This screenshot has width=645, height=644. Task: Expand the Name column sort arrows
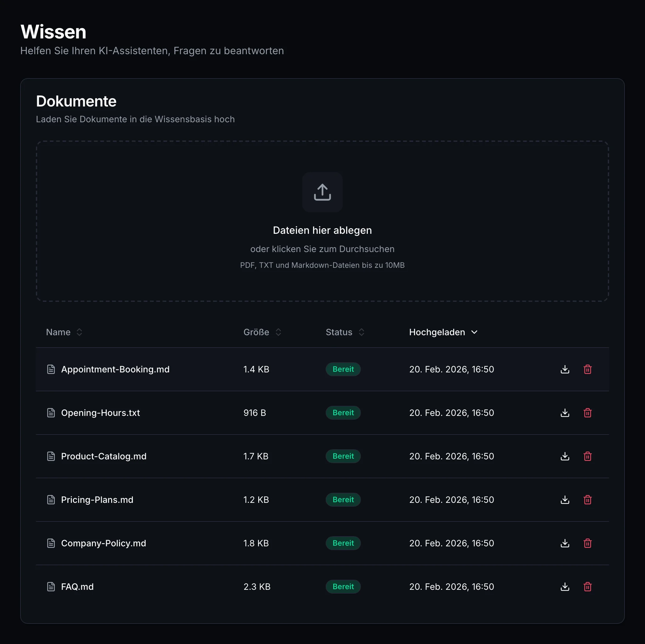(x=79, y=332)
